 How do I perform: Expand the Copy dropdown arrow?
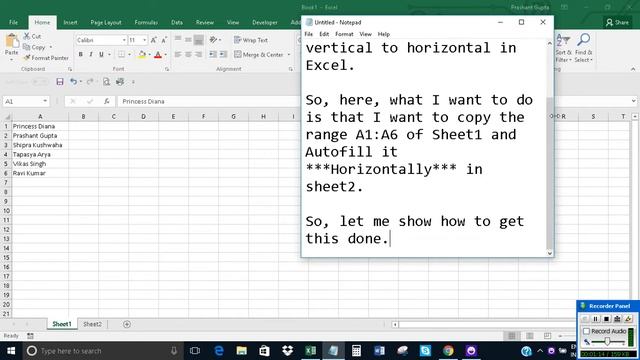51,47
